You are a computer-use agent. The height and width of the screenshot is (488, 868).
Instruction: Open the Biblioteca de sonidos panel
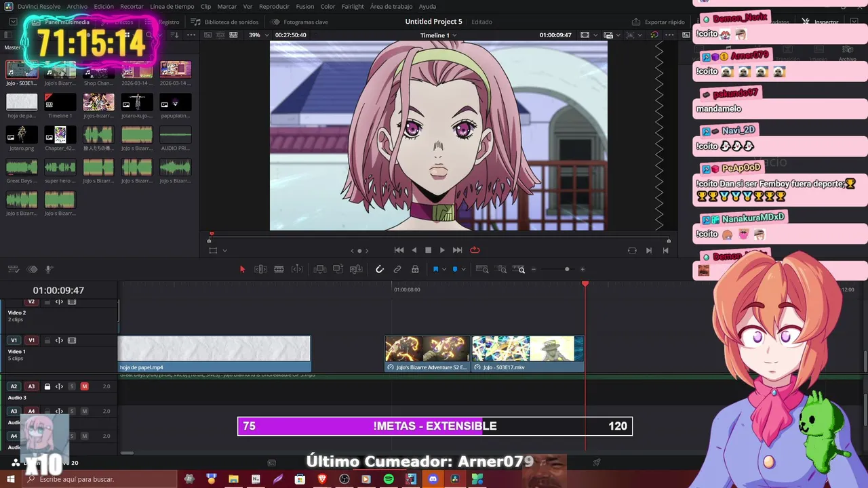pyautogui.click(x=225, y=22)
